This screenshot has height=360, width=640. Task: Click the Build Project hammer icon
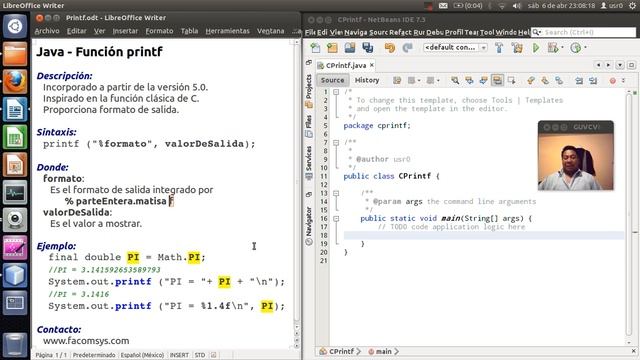(x=499, y=48)
